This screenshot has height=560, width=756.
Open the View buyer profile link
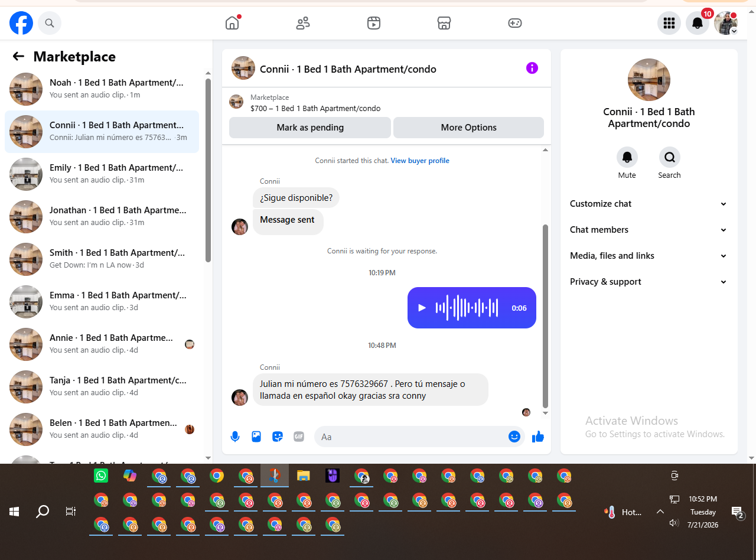pos(420,161)
